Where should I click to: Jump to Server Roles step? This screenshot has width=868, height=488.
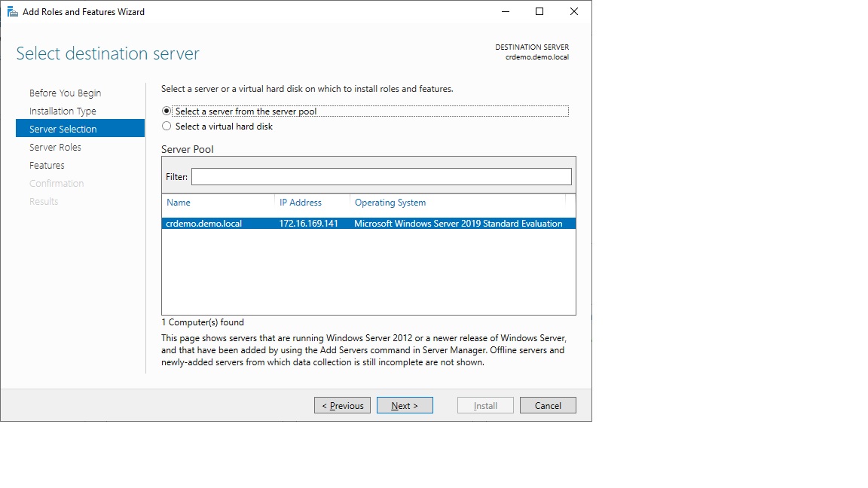55,147
